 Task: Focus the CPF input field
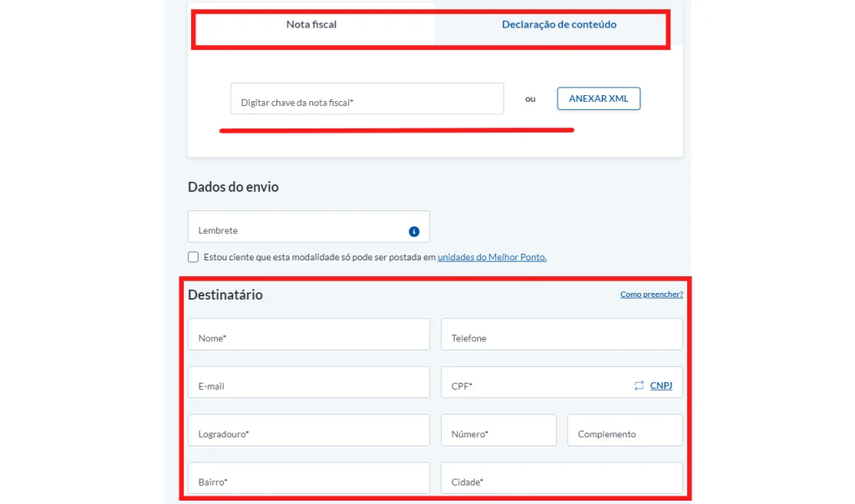pyautogui.click(x=562, y=382)
